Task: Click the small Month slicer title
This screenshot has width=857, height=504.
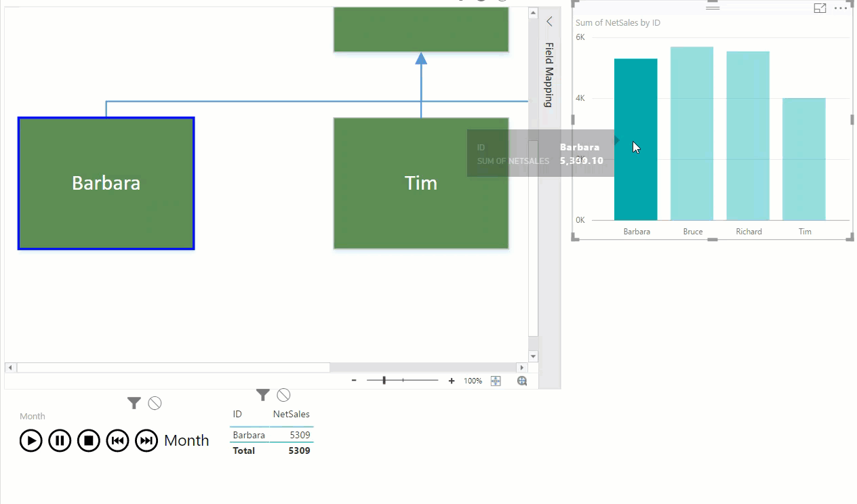Action: (x=33, y=416)
